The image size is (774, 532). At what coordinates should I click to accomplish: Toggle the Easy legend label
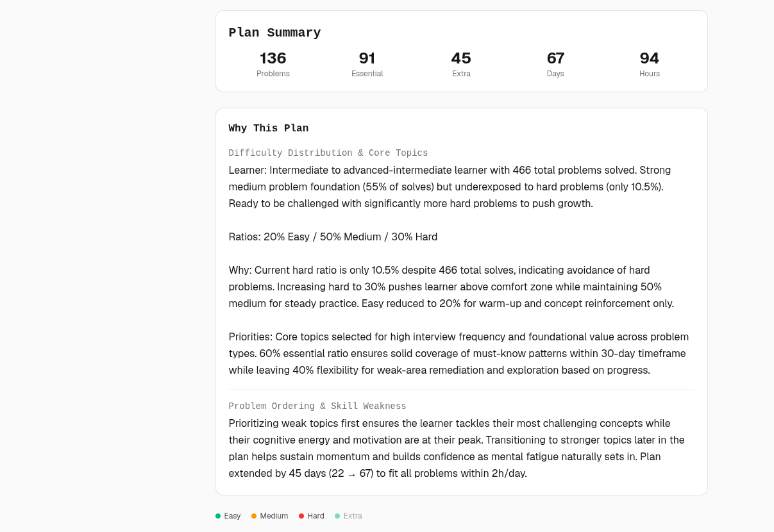[x=232, y=516]
